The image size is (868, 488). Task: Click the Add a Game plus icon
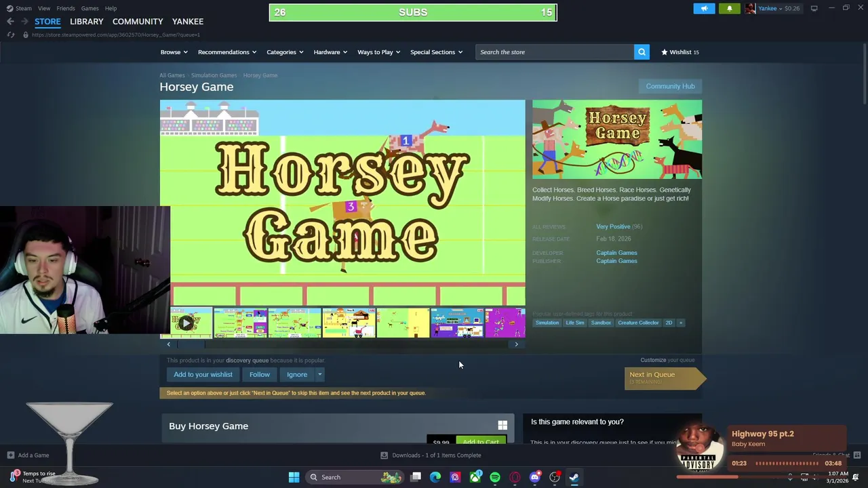pyautogui.click(x=10, y=455)
